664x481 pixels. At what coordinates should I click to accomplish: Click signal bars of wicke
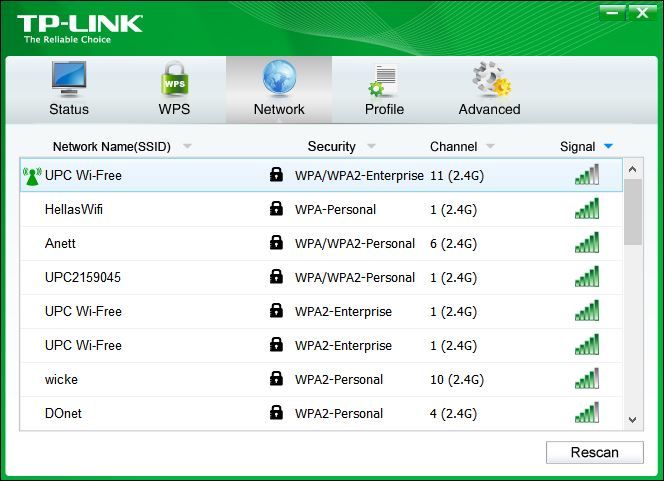[587, 378]
